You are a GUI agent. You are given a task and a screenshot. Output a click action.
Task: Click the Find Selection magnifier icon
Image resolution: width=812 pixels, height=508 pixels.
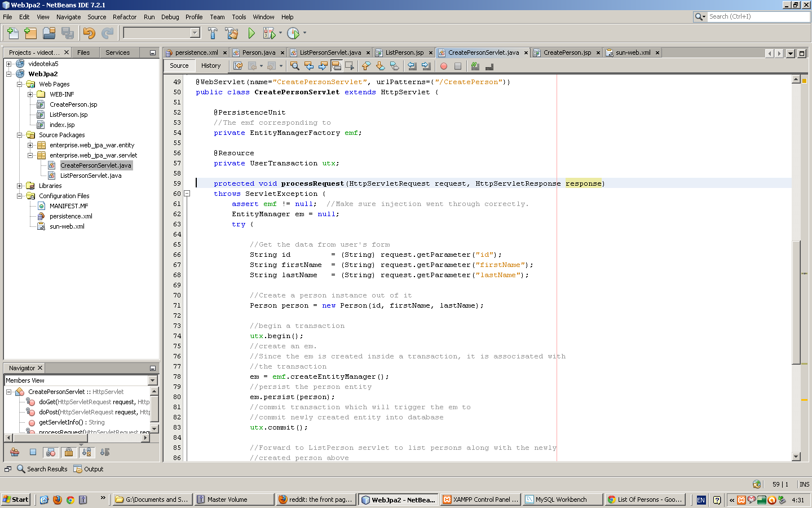(x=294, y=66)
